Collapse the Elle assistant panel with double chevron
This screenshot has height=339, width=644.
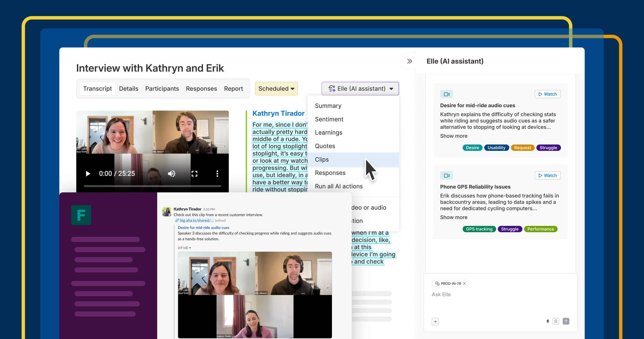pyautogui.click(x=409, y=61)
